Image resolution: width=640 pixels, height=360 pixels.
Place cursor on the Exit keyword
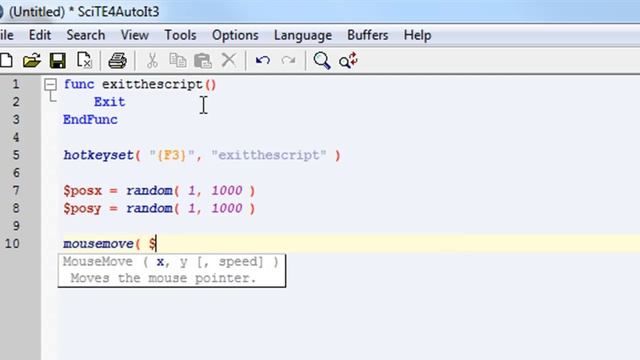pyautogui.click(x=109, y=102)
